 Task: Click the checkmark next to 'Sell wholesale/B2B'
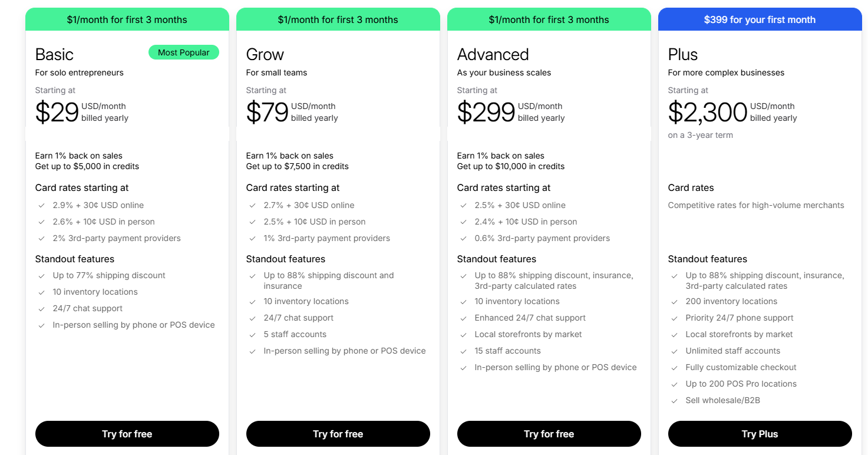674,400
